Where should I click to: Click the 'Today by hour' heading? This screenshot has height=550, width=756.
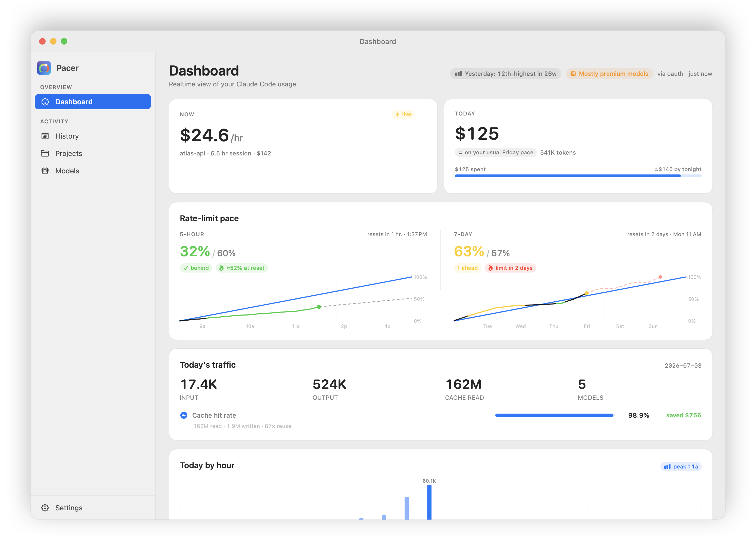point(207,465)
